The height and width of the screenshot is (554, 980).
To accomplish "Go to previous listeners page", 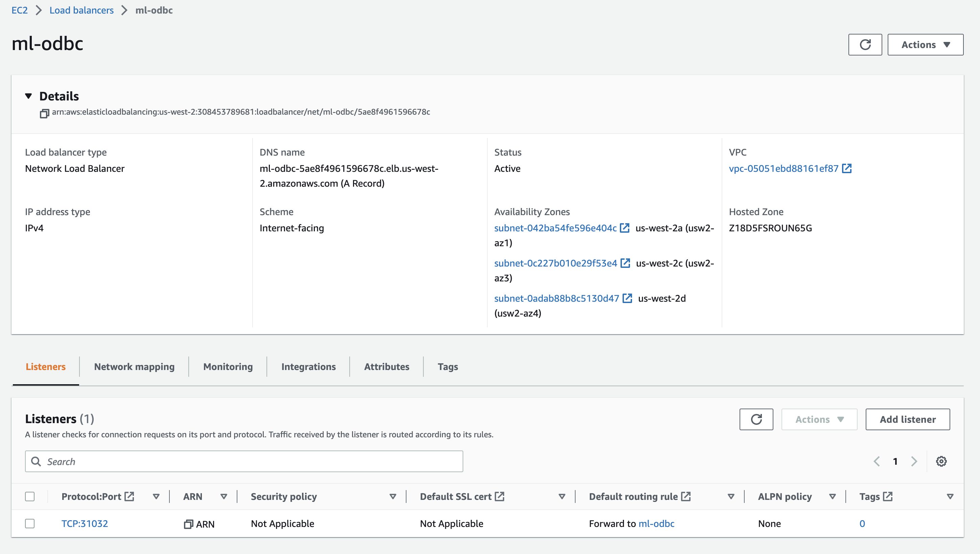I will pyautogui.click(x=877, y=461).
